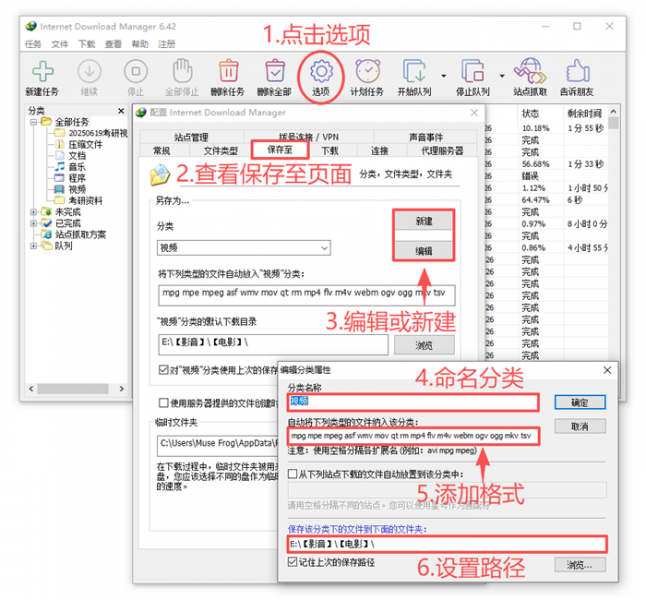The image size is (646, 600).
Task: Toggle 对视频分类使用上次的保存 checkbox
Action: (x=164, y=370)
